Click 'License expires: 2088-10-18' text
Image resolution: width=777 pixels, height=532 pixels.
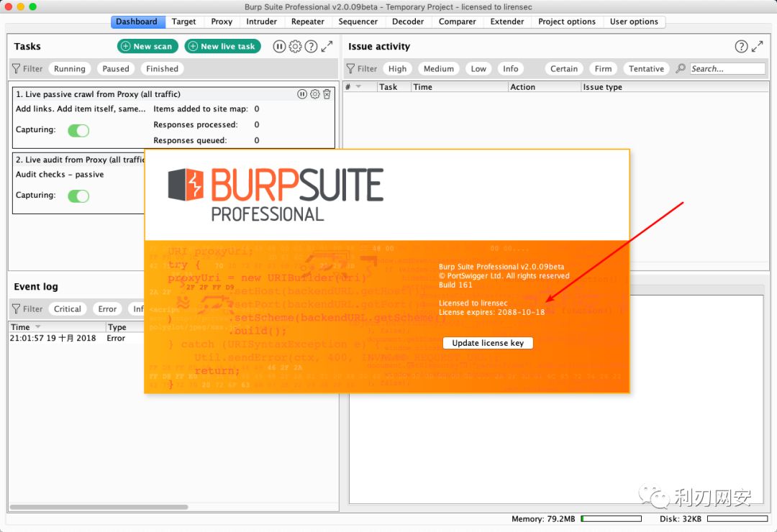pyautogui.click(x=491, y=312)
